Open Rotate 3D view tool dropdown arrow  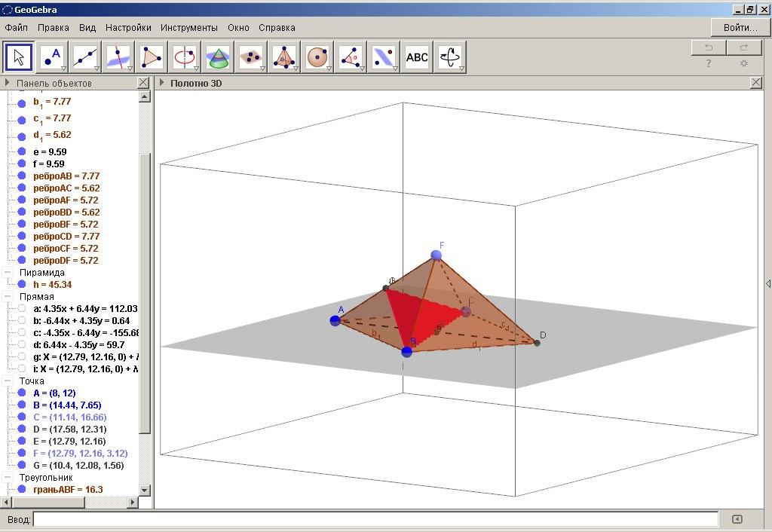[x=461, y=69]
